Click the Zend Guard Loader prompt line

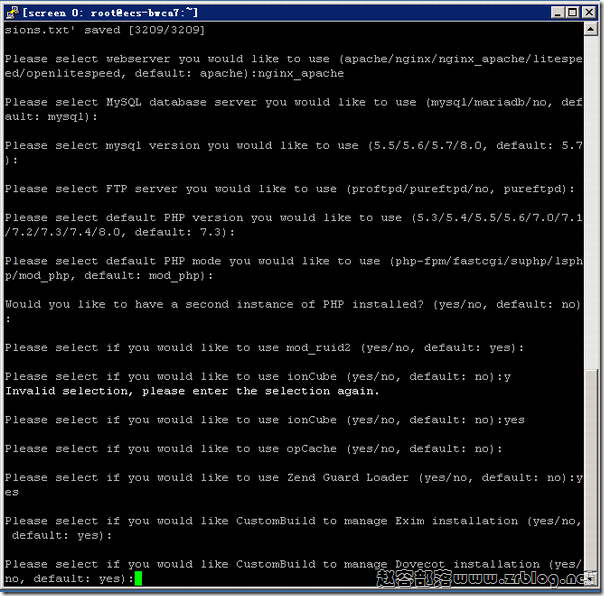(294, 485)
